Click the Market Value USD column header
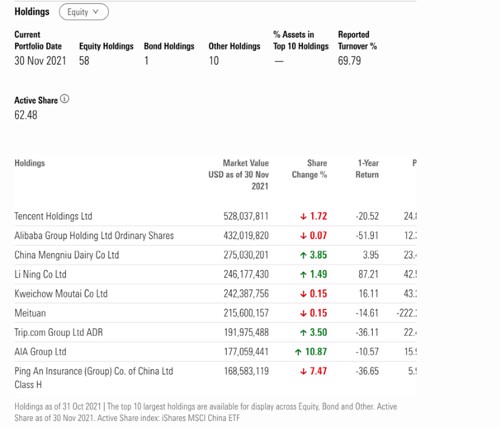Viewport: 500px width, 427px height. click(x=239, y=174)
